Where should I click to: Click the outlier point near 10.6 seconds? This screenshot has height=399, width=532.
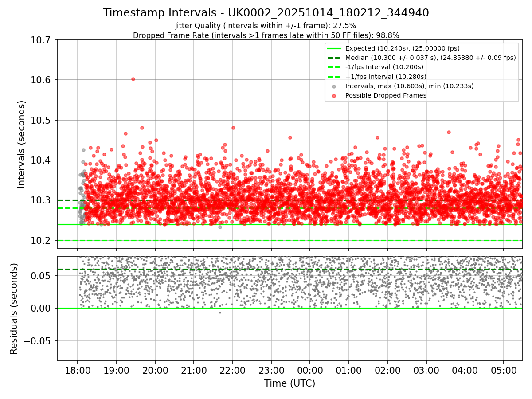[133, 79]
